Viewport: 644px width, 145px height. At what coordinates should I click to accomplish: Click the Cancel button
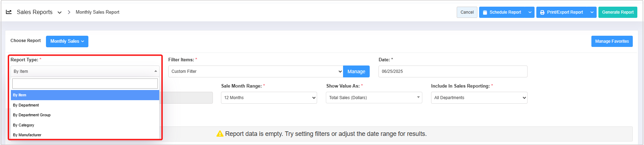[x=467, y=12]
